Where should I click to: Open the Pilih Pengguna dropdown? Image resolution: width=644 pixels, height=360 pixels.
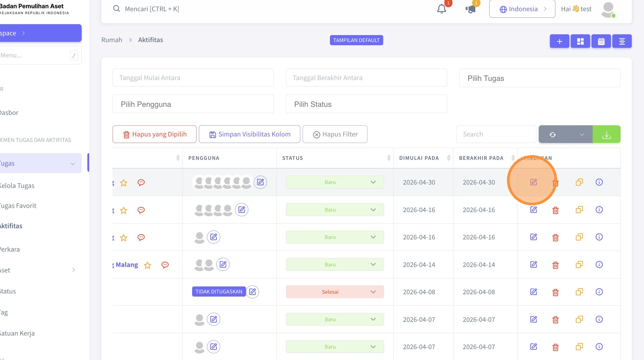pyautogui.click(x=193, y=104)
